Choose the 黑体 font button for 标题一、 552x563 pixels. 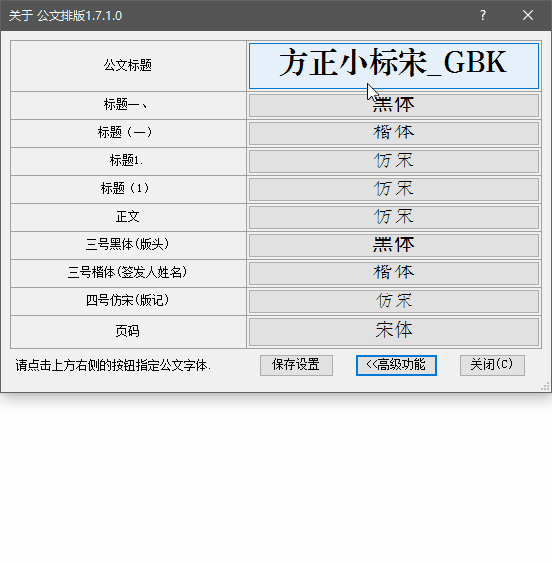pyautogui.click(x=394, y=105)
